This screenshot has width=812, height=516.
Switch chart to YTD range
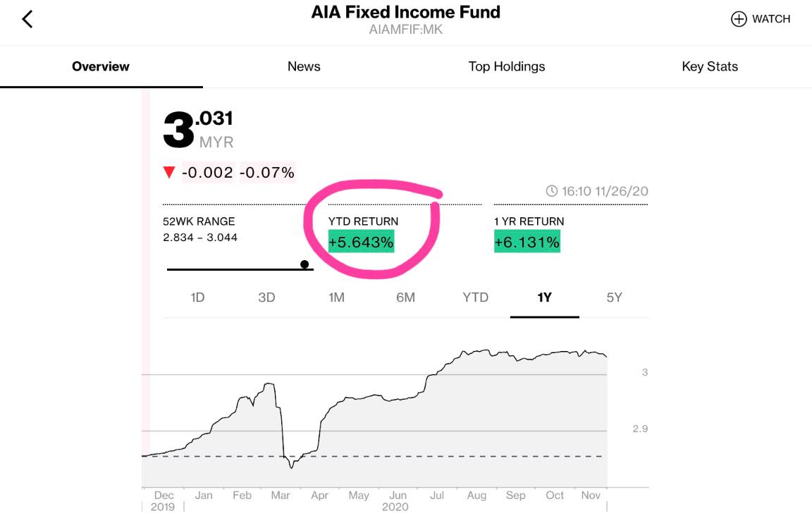[x=475, y=297]
